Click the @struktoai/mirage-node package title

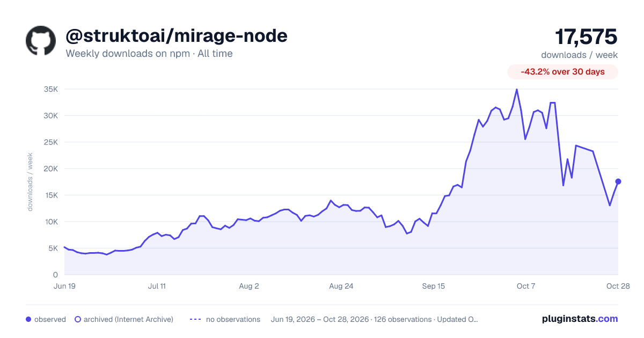point(177,36)
